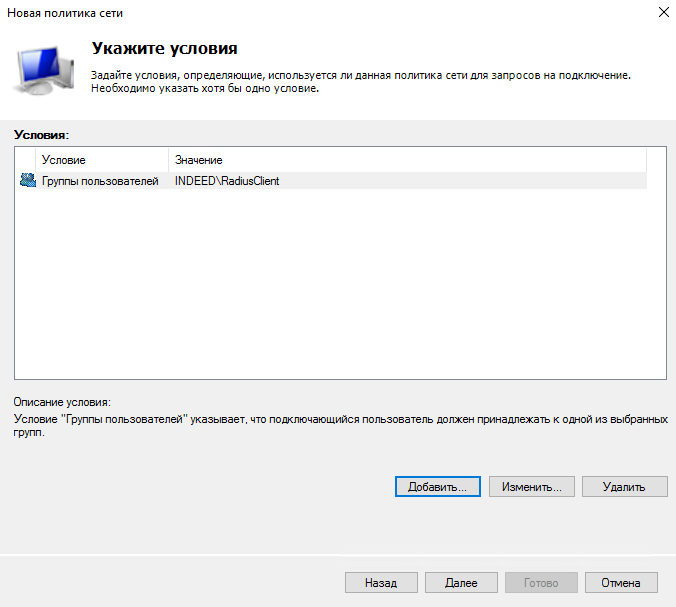Click empty space in the conditions list

[340, 290]
